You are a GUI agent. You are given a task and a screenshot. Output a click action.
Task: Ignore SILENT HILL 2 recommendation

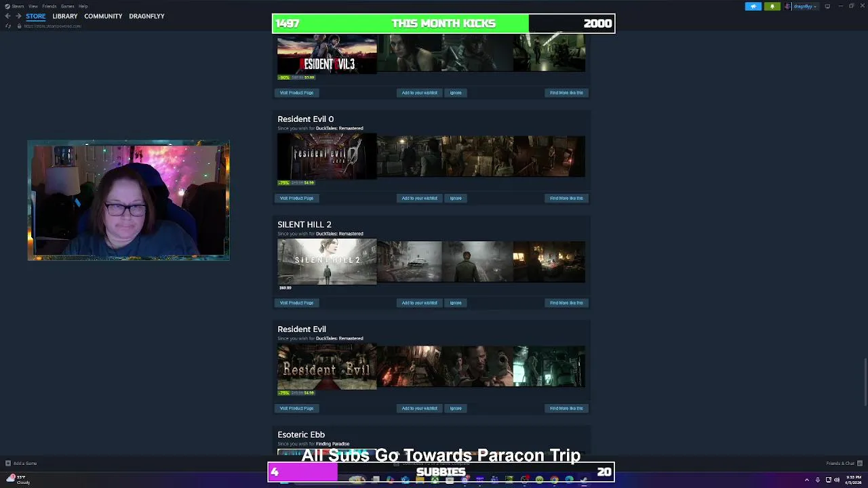[x=456, y=303]
